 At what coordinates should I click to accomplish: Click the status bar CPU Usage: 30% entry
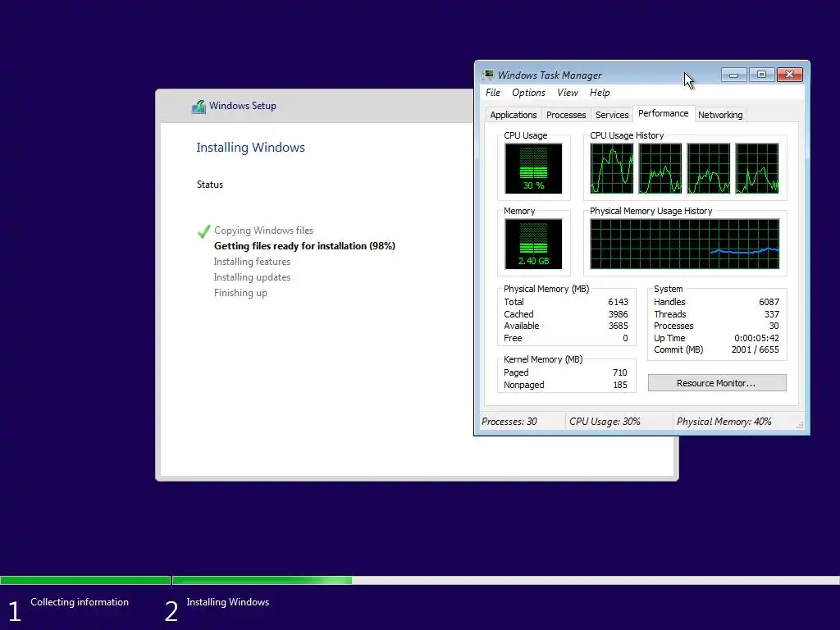pos(605,422)
